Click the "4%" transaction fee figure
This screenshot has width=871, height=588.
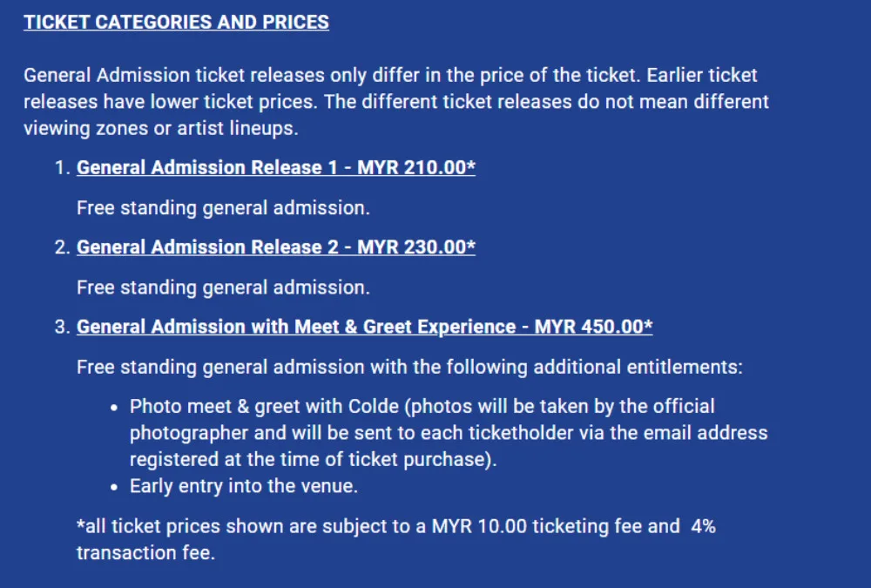703,526
